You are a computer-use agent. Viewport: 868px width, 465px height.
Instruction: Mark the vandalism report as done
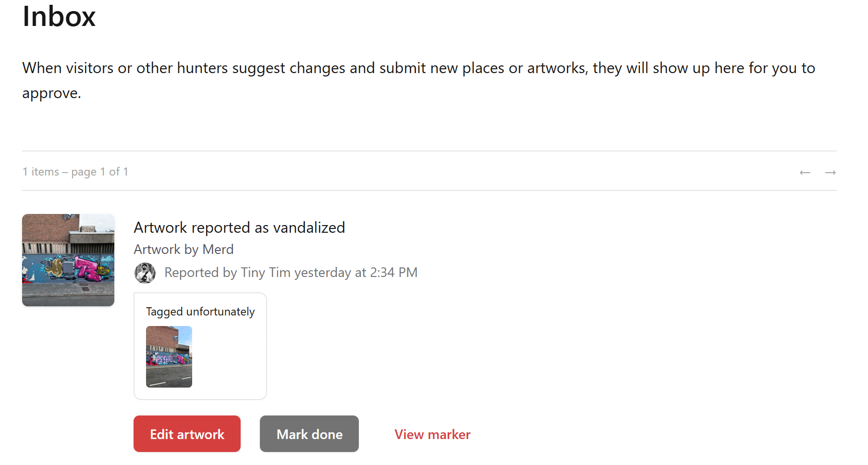[309, 434]
